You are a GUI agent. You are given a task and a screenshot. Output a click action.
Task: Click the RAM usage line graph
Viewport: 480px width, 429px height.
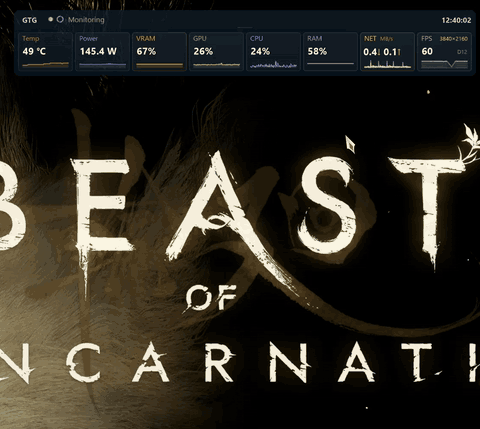click(x=330, y=63)
